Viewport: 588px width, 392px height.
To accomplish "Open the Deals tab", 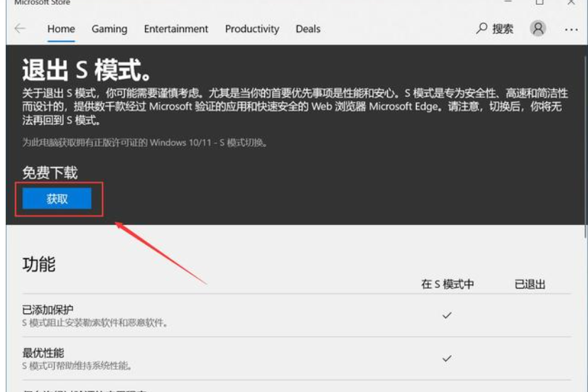I will (308, 29).
